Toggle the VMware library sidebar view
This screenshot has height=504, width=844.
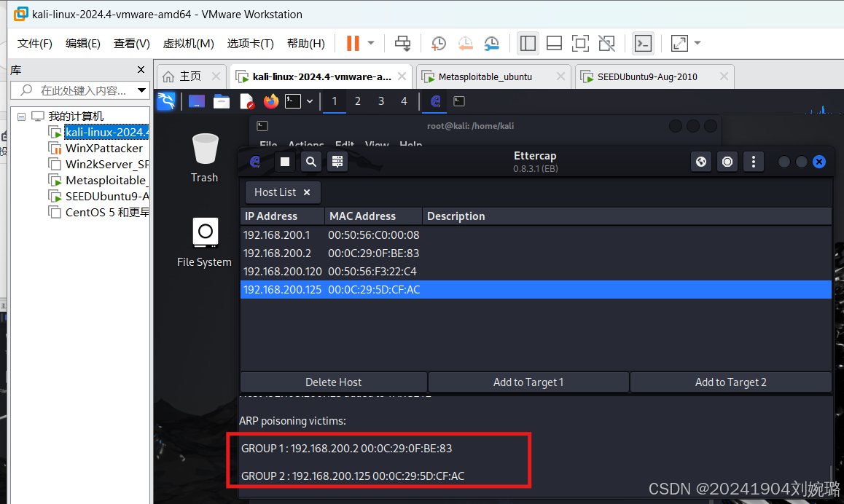tap(528, 43)
